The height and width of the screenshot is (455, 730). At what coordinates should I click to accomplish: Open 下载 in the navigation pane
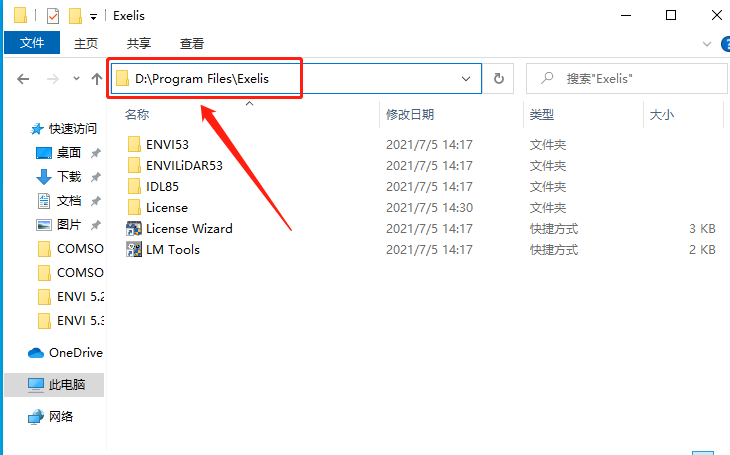point(69,177)
